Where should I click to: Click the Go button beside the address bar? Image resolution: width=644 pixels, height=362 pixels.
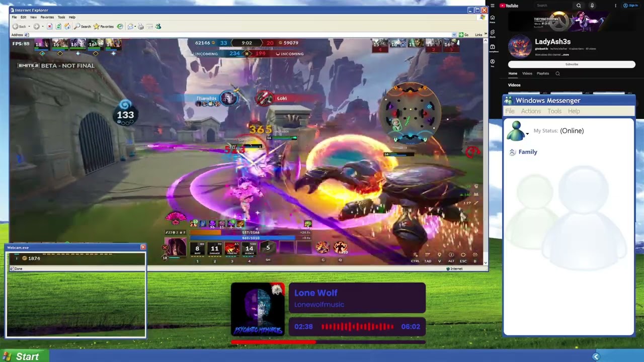click(463, 35)
